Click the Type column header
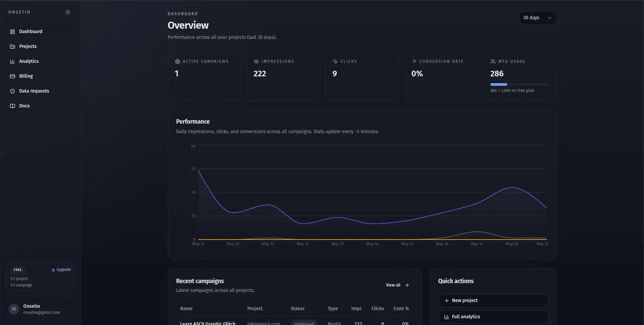This screenshot has width=644, height=325. [333, 308]
